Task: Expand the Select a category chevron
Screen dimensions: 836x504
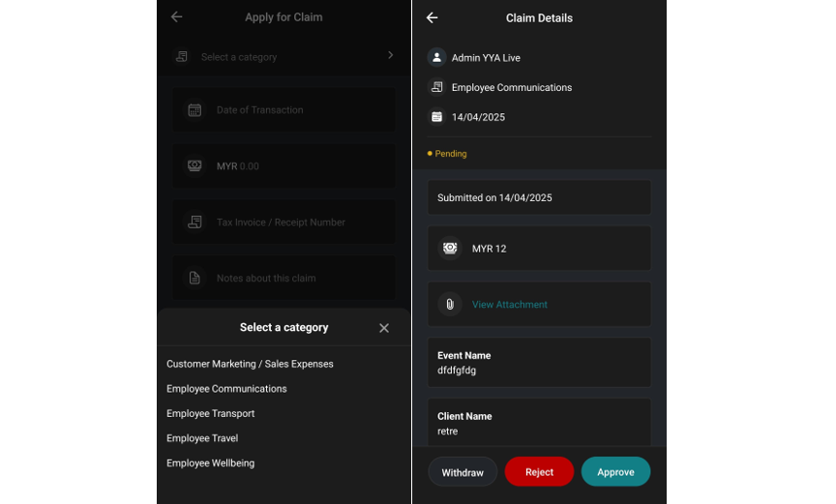Action: [x=391, y=55]
